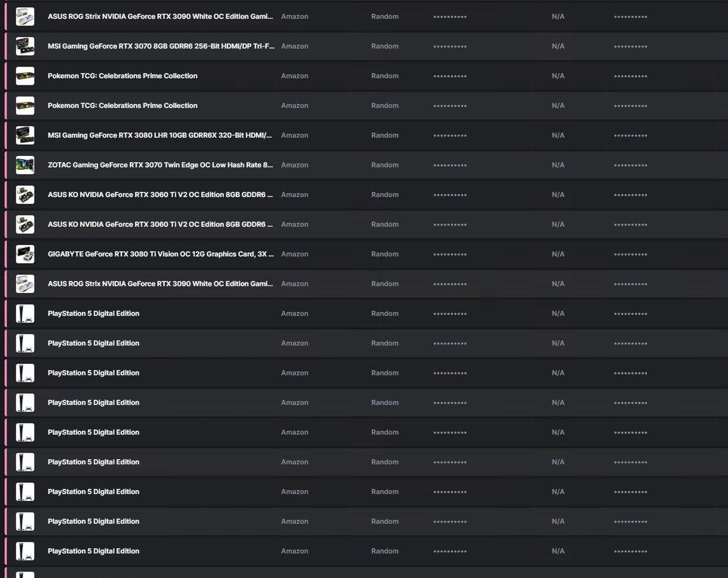Click N/A in the ZOTAC RTX 3070 row
728x578 pixels.
(558, 165)
